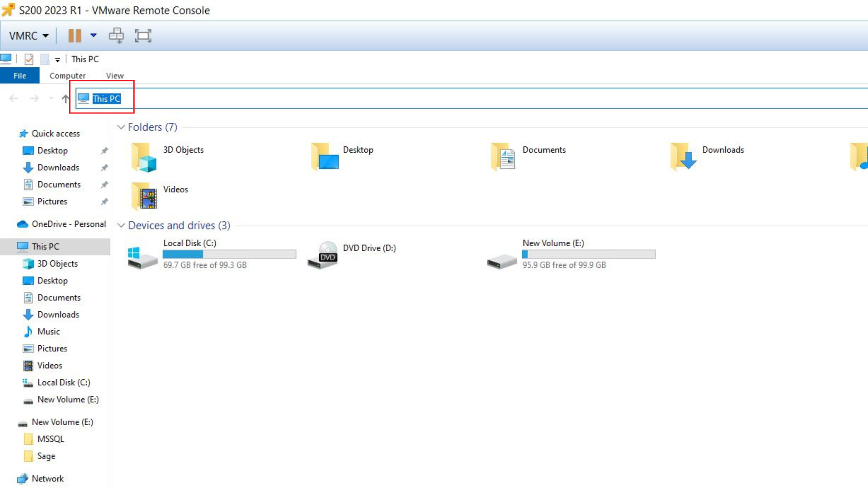Switch to the Computer ribbon tab

click(67, 75)
